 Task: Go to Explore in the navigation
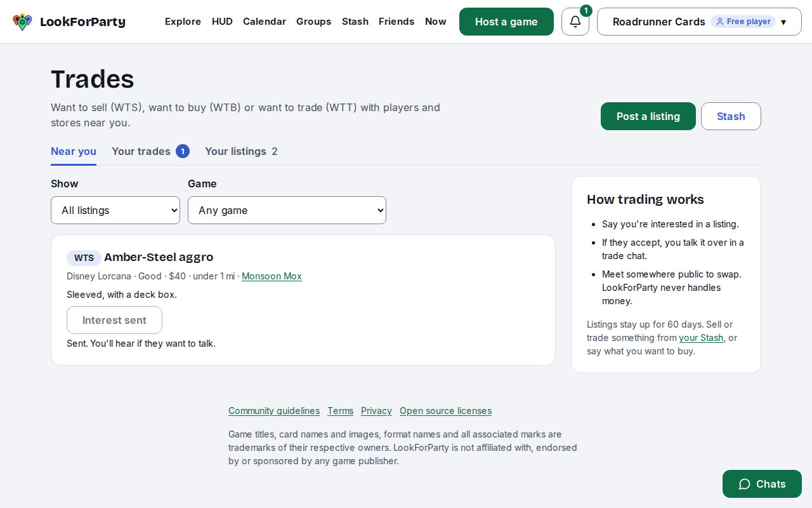(x=183, y=22)
